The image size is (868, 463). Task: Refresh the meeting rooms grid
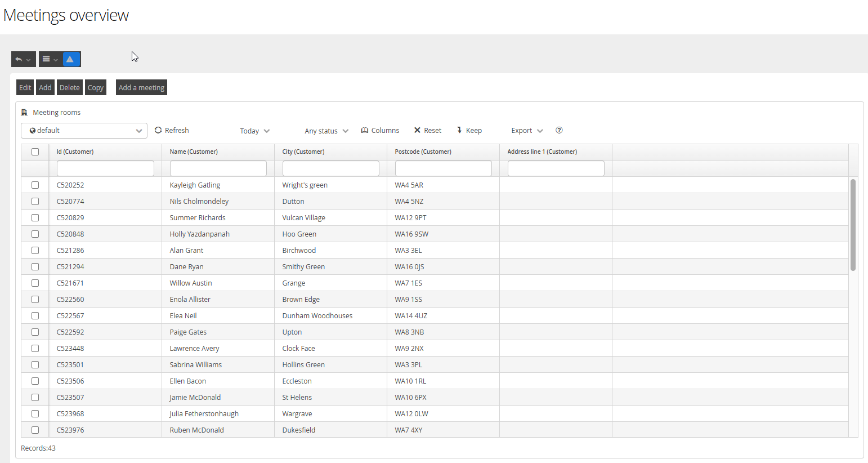(x=172, y=130)
